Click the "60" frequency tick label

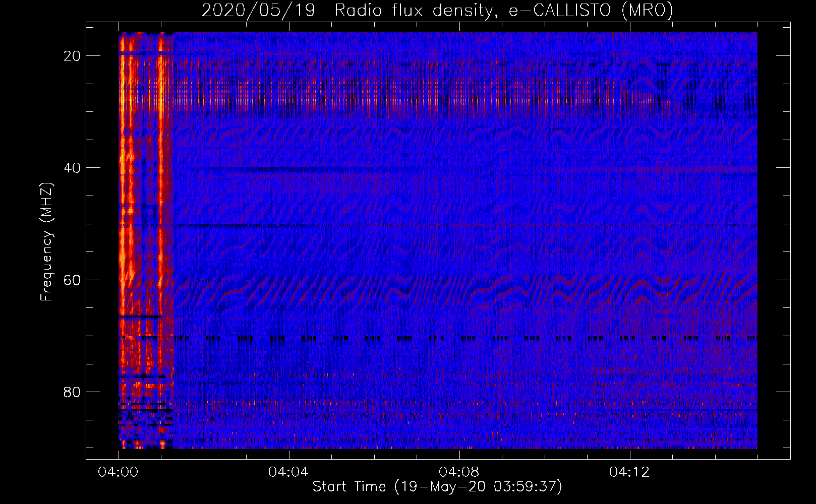[73, 280]
